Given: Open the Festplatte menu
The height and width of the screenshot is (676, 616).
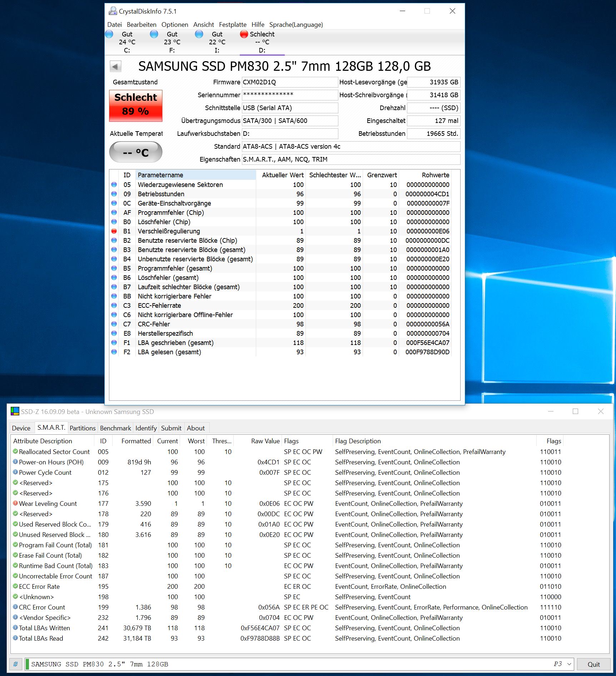Looking at the screenshot, I should tap(233, 25).
